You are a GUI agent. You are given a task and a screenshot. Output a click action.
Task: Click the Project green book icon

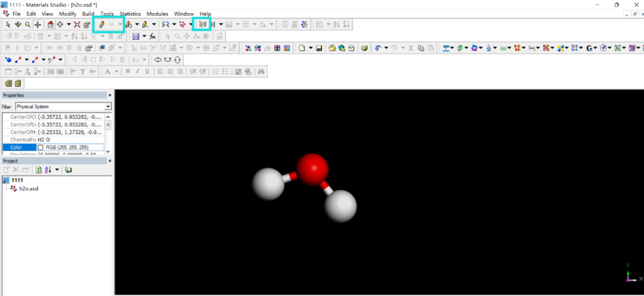point(69,169)
